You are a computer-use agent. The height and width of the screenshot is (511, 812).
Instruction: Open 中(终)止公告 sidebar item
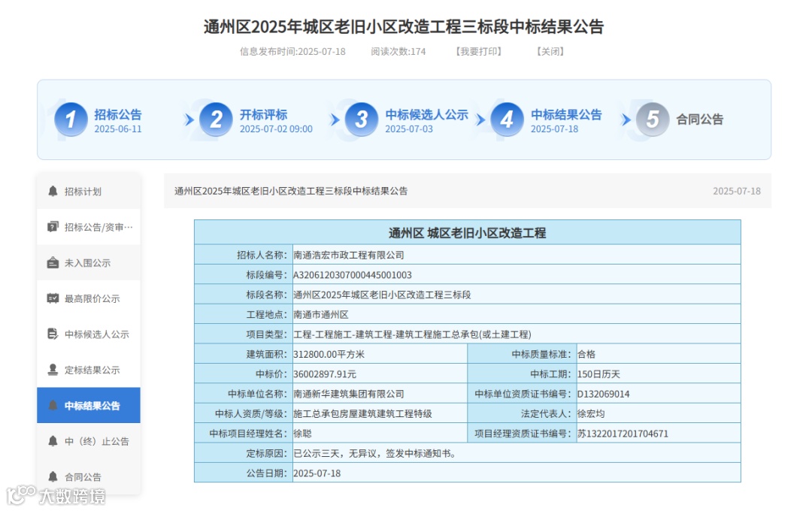click(89, 441)
